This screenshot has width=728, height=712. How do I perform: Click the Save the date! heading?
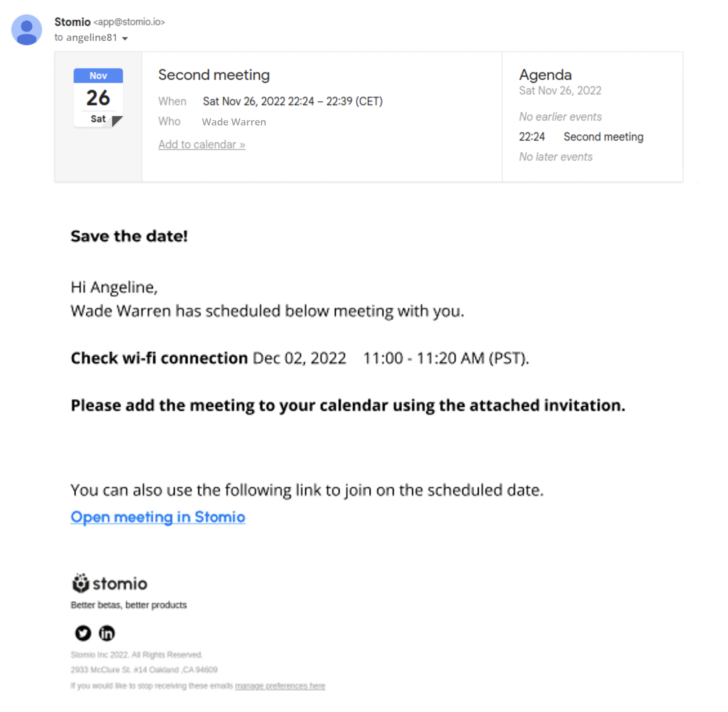(129, 236)
